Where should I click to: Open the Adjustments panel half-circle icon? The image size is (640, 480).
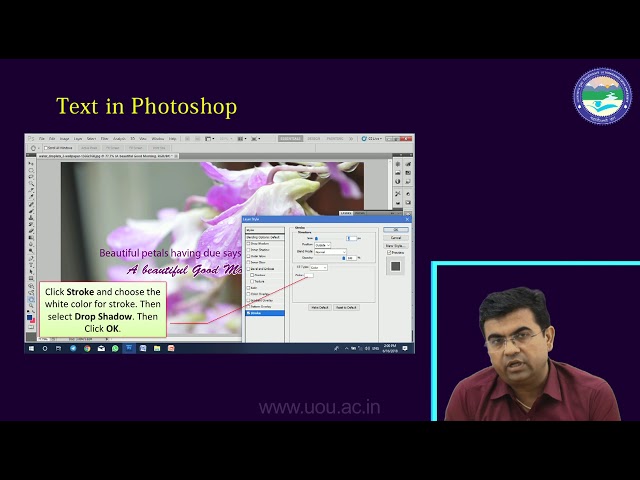(x=398, y=181)
